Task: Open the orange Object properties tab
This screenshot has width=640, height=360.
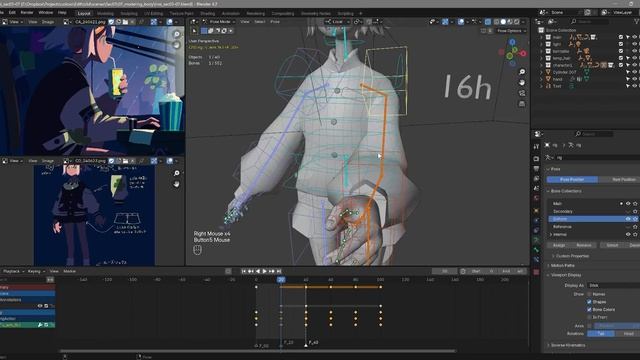Action: [536, 211]
